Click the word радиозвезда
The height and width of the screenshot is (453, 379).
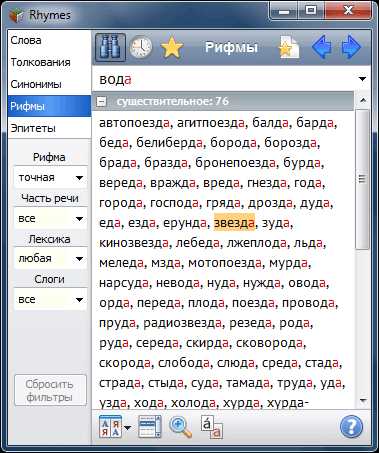click(x=182, y=323)
